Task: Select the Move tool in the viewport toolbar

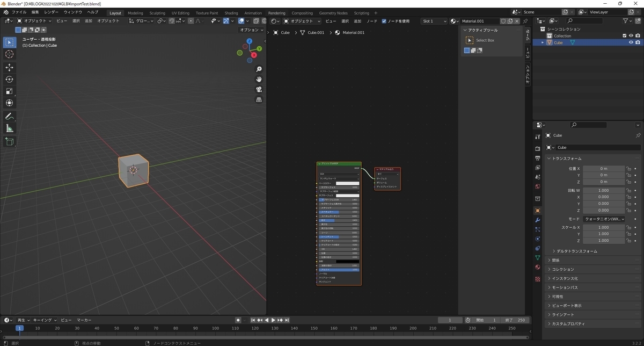Action: (x=9, y=68)
